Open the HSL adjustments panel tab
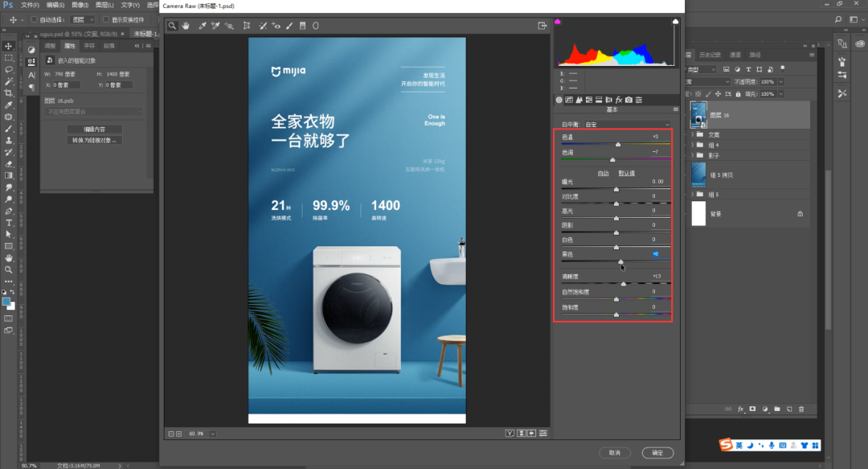The image size is (868, 469). tap(589, 100)
